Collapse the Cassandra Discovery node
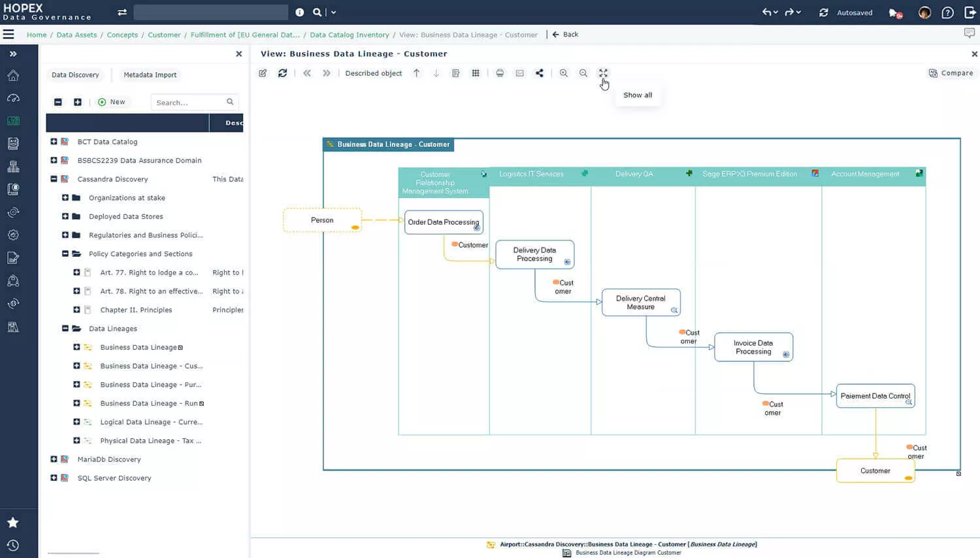 (54, 179)
